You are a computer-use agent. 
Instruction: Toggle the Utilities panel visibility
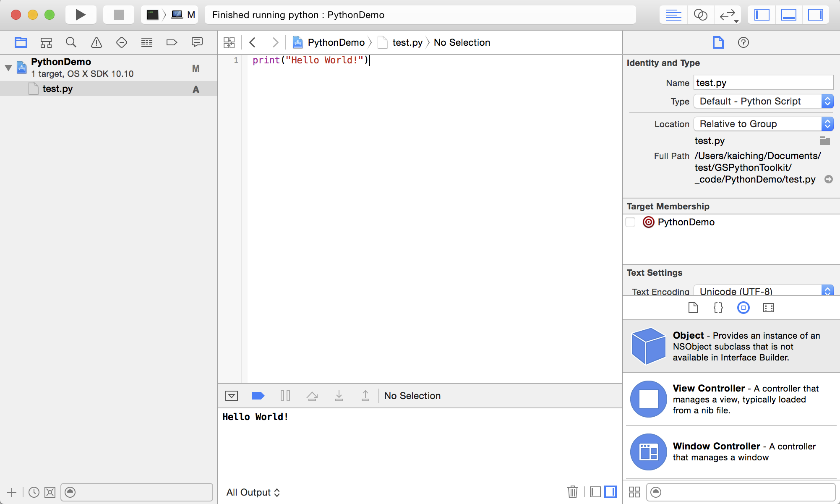pos(815,15)
